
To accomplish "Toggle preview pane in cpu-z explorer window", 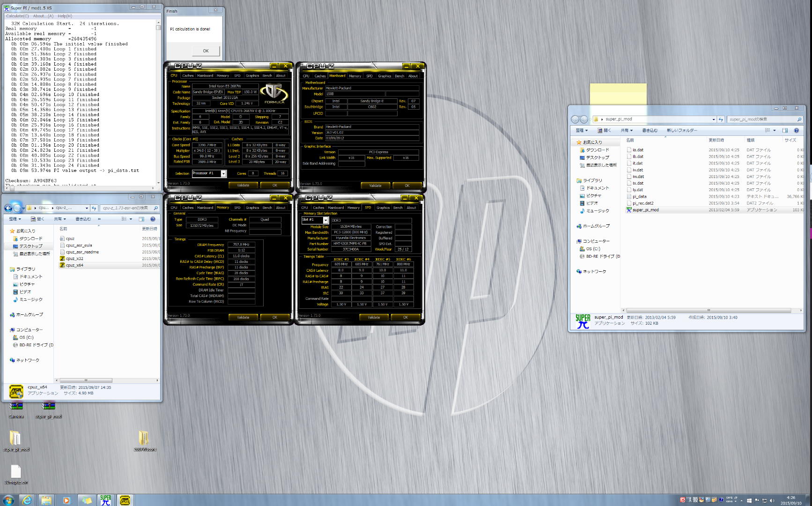I will (x=141, y=219).
